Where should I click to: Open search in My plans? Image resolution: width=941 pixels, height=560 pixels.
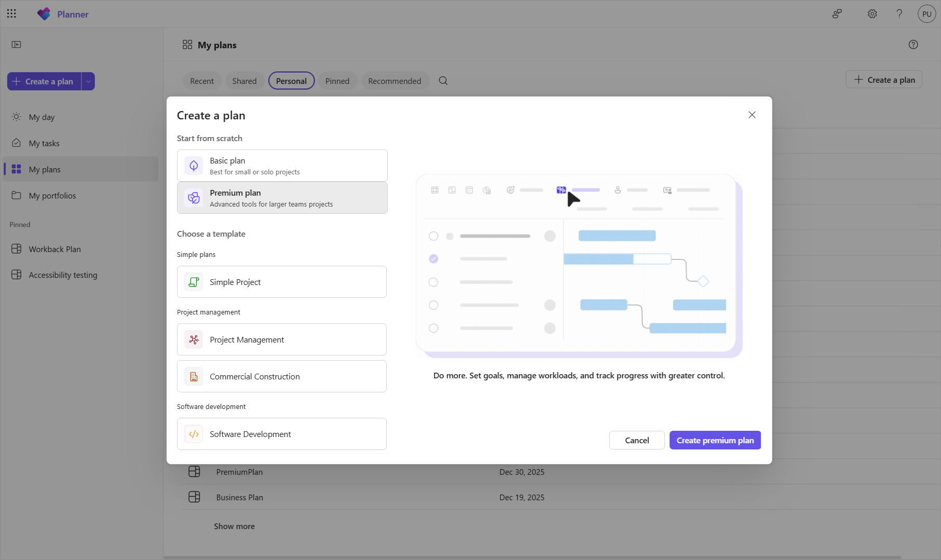pyautogui.click(x=443, y=80)
